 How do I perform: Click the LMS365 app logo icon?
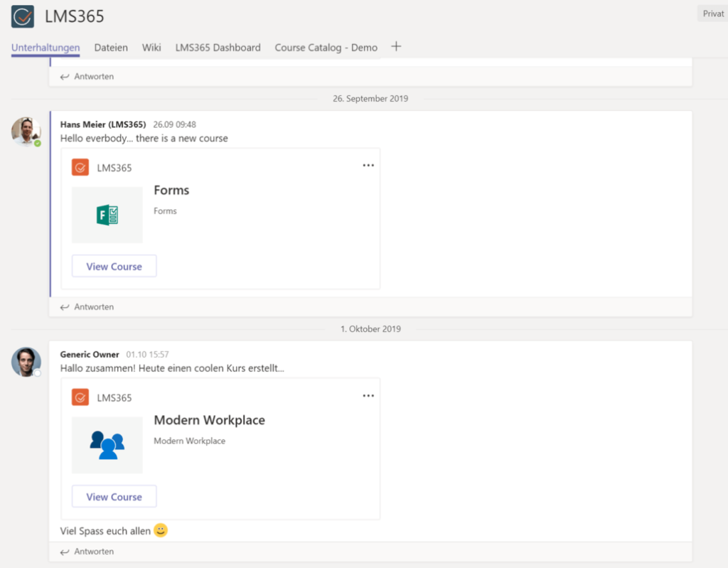(x=21, y=16)
